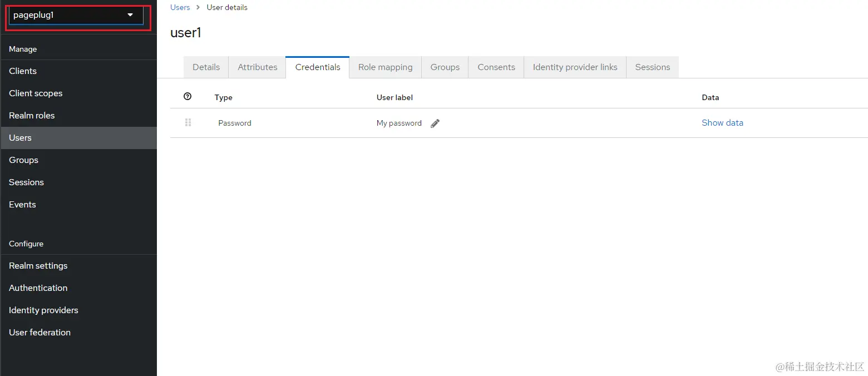The image size is (868, 376).
Task: Open Sessions in the left sidebar
Action: click(78, 182)
